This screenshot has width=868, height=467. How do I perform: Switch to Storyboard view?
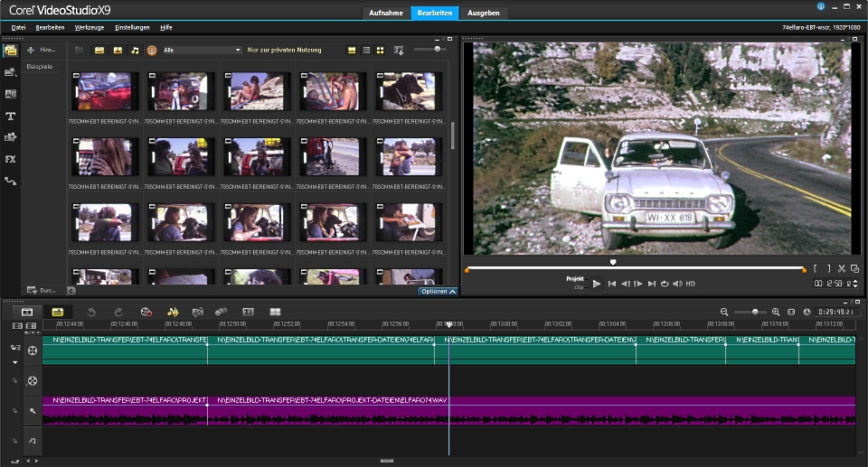point(26,312)
